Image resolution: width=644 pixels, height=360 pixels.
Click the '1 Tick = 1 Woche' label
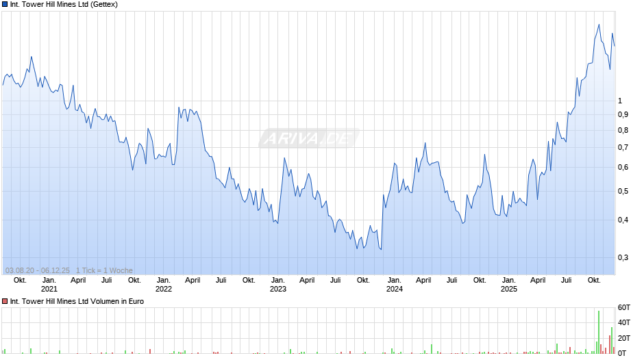[x=104, y=270]
